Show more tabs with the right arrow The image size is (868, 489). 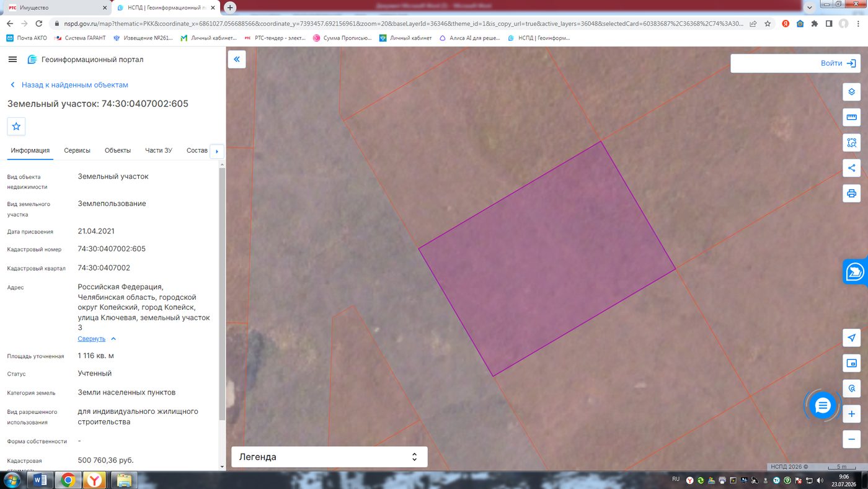pyautogui.click(x=216, y=151)
